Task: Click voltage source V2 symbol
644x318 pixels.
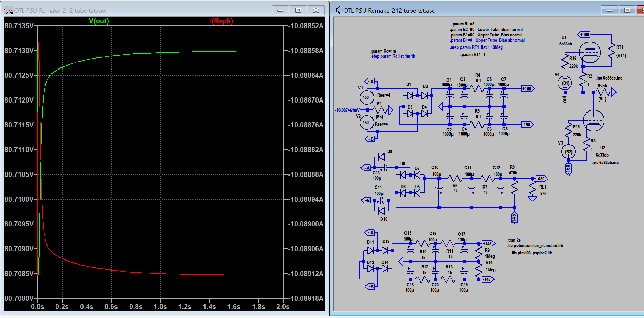Action: point(367,123)
